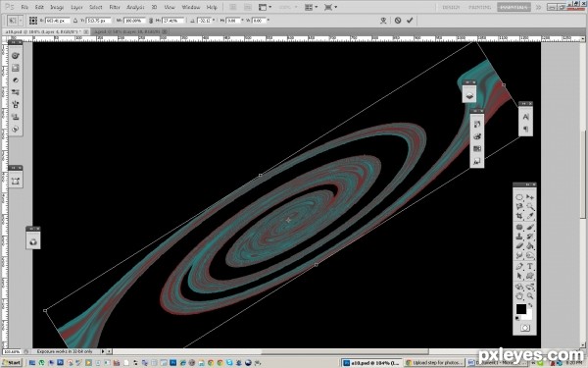The width and height of the screenshot is (588, 368).
Task: Select the Eraser tool
Action: tap(519, 246)
